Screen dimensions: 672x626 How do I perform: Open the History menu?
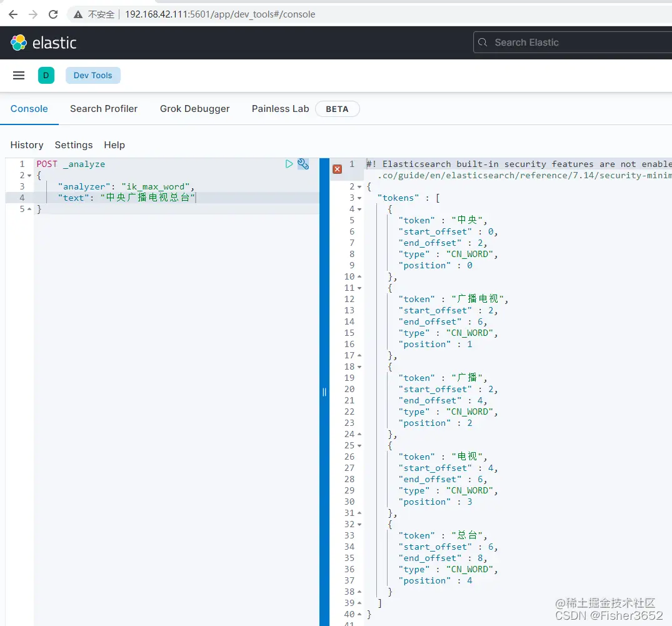27,145
